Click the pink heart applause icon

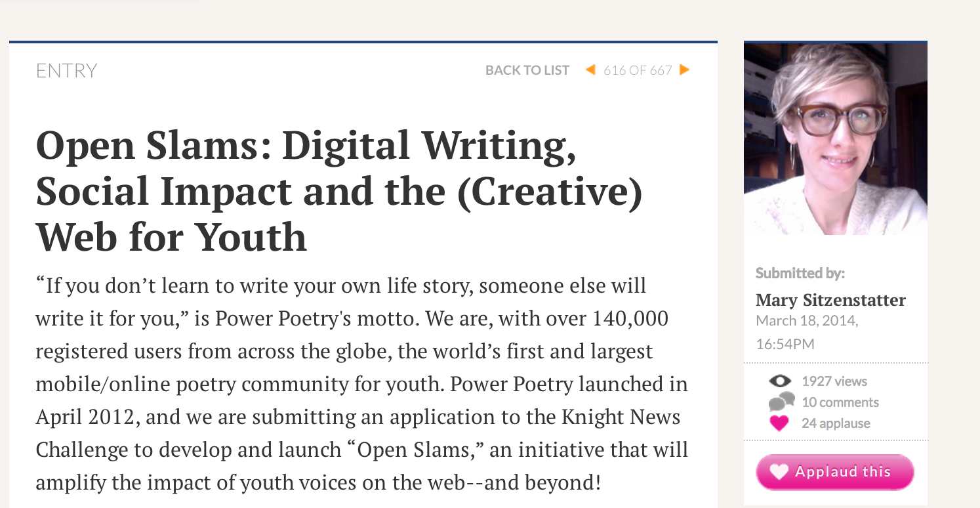coord(779,423)
